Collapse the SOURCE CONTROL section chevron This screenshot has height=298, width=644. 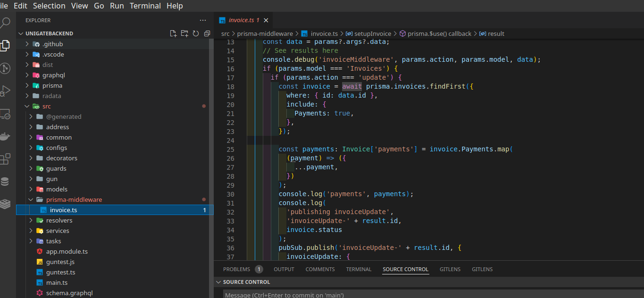pyautogui.click(x=218, y=282)
